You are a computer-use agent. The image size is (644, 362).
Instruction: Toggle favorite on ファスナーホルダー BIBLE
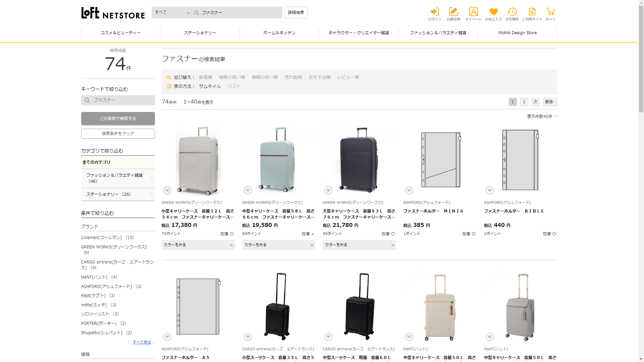pyautogui.click(x=489, y=190)
